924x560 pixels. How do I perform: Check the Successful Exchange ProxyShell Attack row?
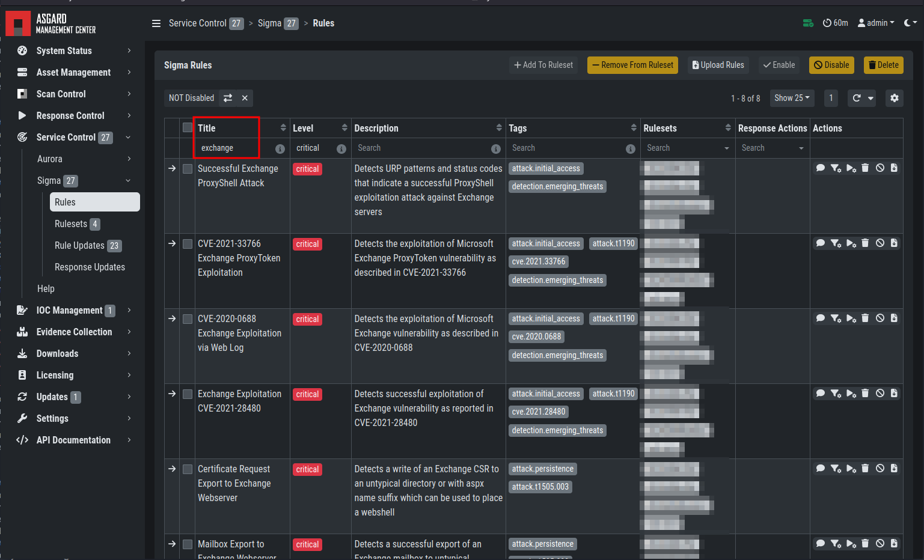tap(188, 169)
